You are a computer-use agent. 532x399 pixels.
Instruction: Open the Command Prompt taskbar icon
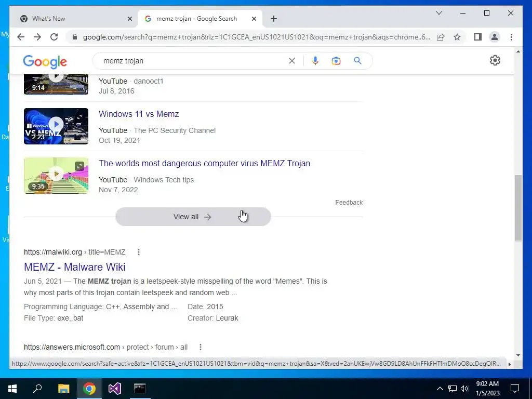point(140,389)
